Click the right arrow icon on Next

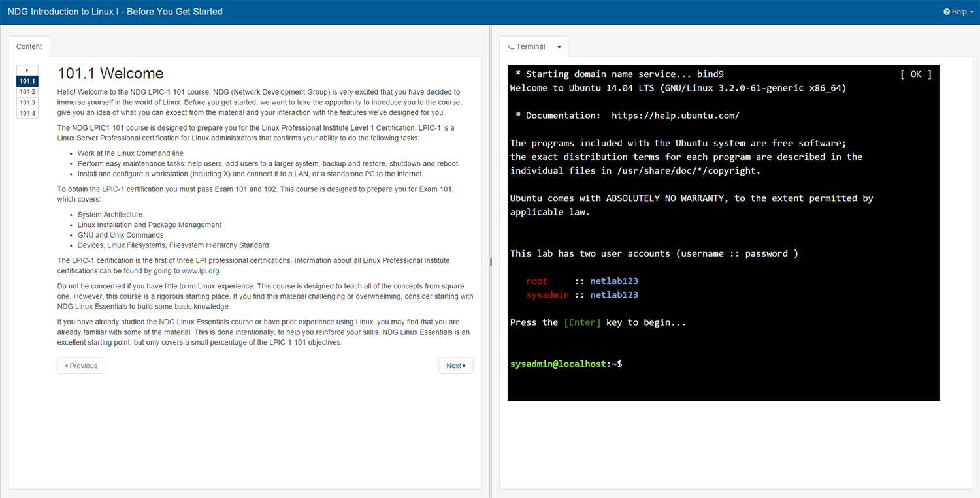coord(465,366)
